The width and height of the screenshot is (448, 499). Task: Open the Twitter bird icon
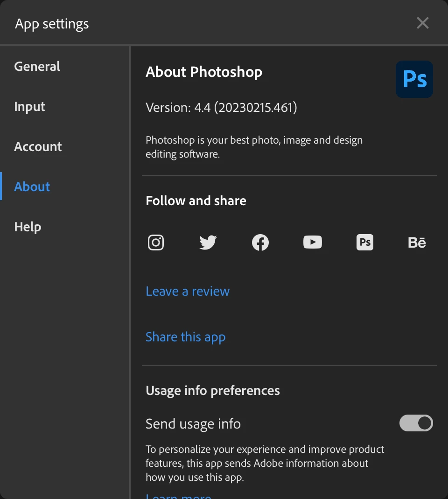[x=208, y=243]
